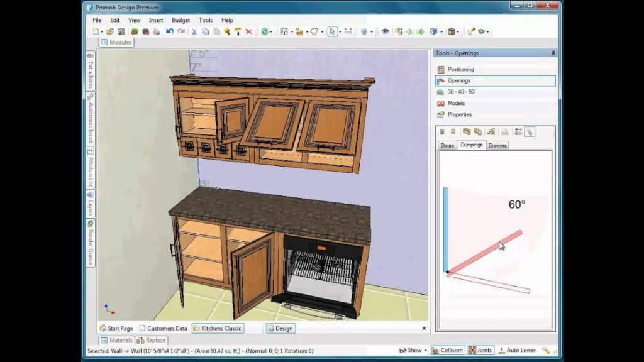
Task: Redo the last undone action
Action: (x=181, y=31)
